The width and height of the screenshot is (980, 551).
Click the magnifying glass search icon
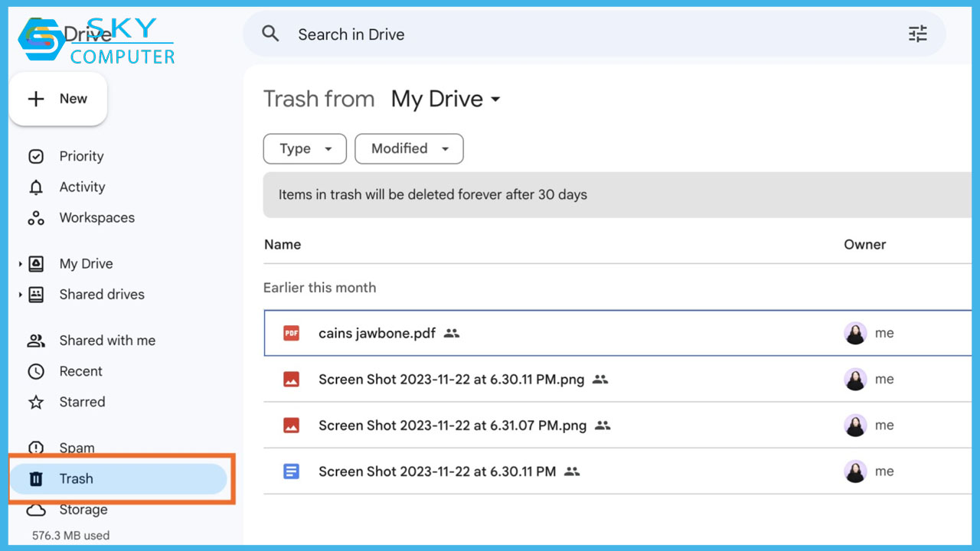tap(270, 34)
